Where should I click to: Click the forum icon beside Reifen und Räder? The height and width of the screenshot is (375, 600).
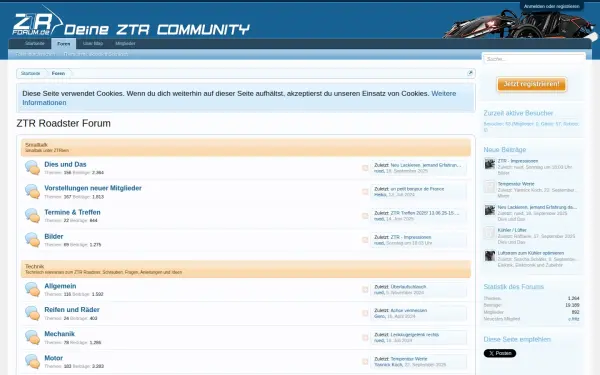pos(33,313)
